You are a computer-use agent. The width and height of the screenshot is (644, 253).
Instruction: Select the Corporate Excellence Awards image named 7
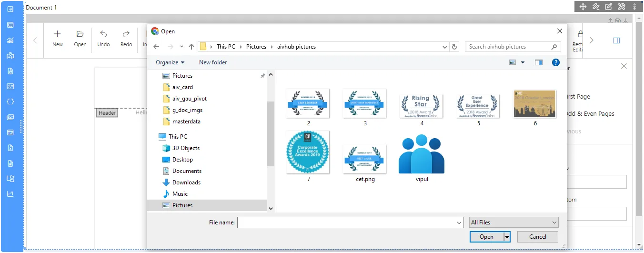[308, 152]
